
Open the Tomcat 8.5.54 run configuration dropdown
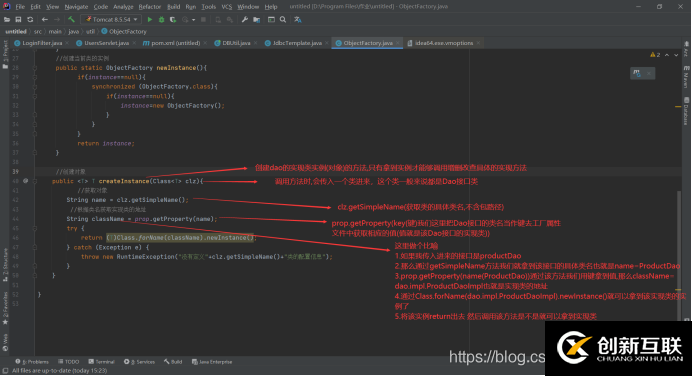coord(111,19)
